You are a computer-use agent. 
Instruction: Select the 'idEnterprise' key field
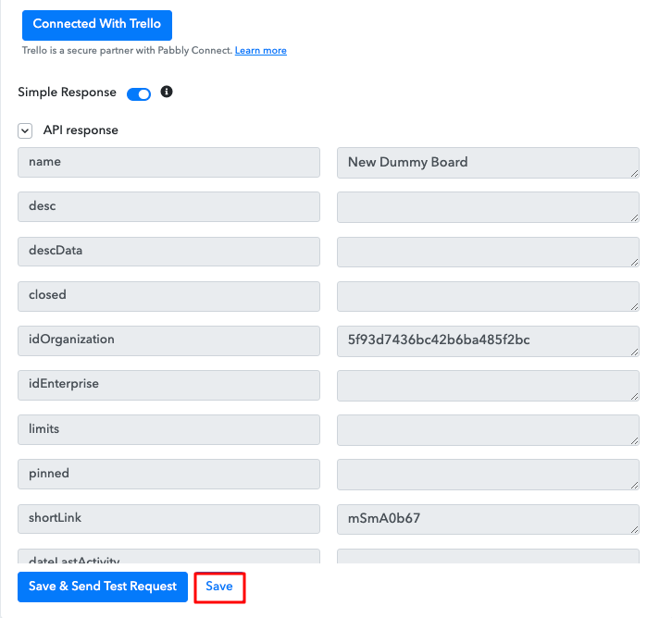168,386
